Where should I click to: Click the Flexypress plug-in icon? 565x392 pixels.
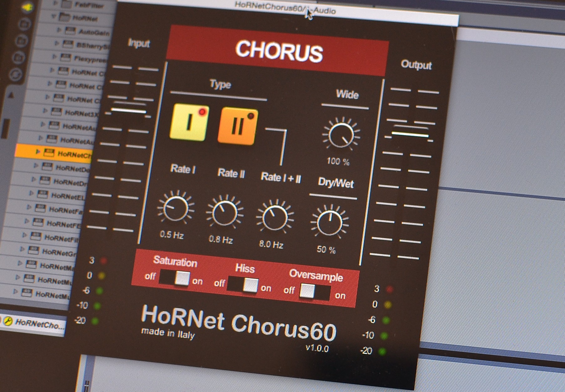pyautogui.click(x=66, y=57)
